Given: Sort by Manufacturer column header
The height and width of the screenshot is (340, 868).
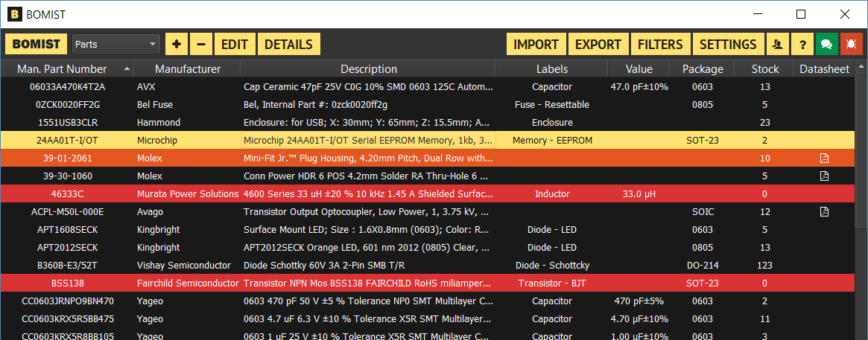Looking at the screenshot, I should [x=188, y=69].
